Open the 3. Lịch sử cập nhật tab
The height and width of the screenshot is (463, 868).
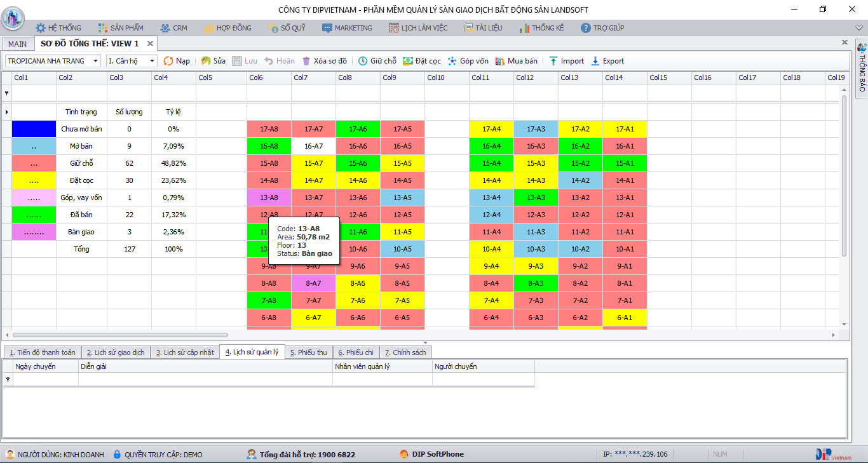point(185,352)
